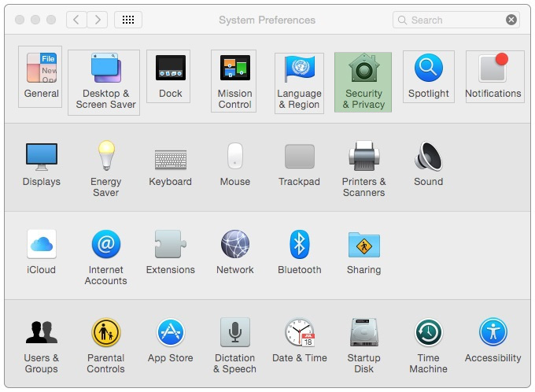Open Bluetooth settings
535x392 pixels.
point(299,253)
